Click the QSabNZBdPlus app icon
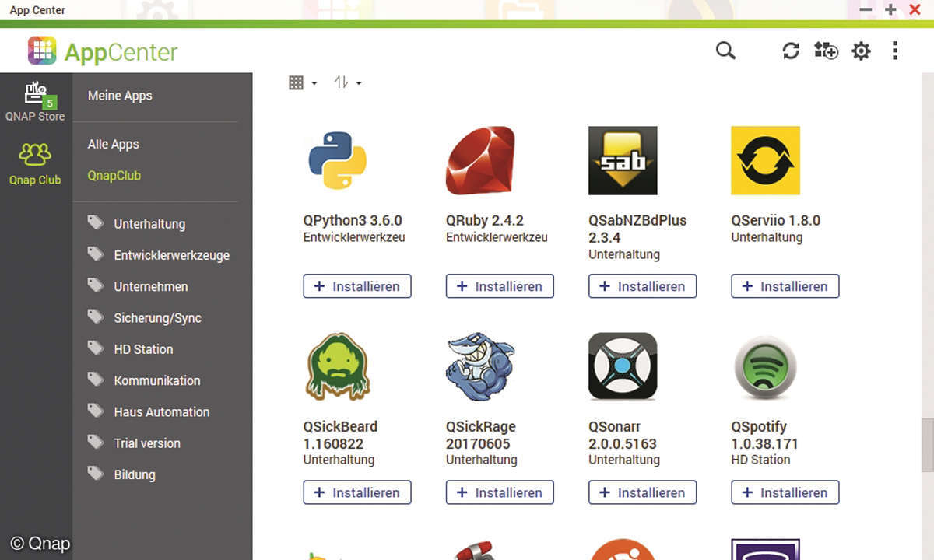This screenshot has width=934, height=560. [x=623, y=160]
